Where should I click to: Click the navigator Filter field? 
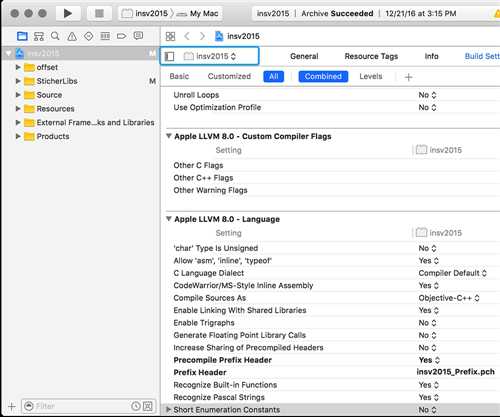(87, 406)
